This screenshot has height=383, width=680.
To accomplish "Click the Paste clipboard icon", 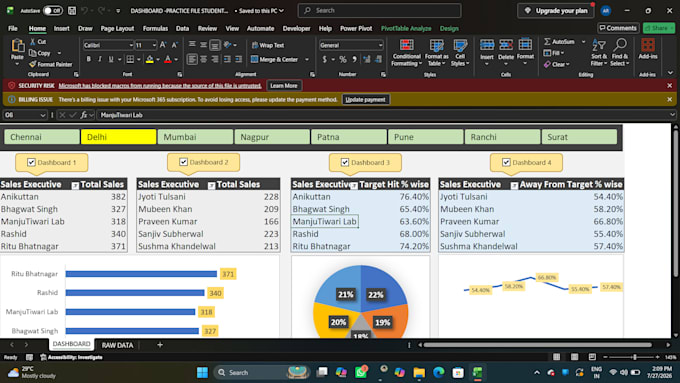I will tap(17, 46).
